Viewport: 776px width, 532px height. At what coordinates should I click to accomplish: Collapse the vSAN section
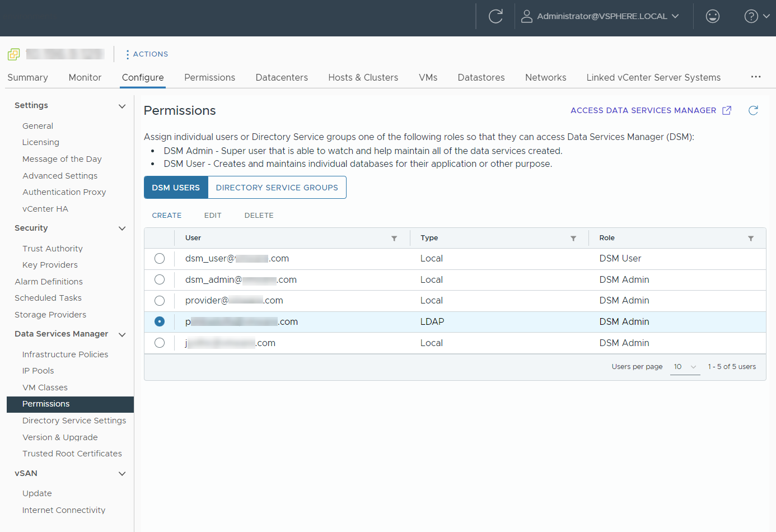[122, 474]
